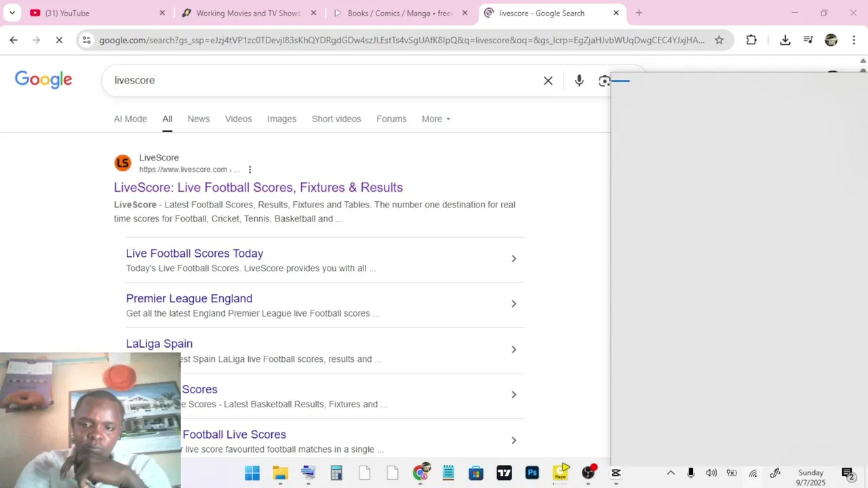Open Windows Start menu
Screen dimensions: 868x488
coord(252,473)
